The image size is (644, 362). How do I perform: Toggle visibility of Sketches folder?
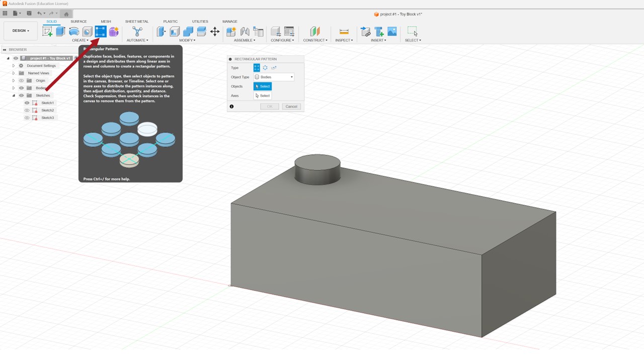(21, 96)
